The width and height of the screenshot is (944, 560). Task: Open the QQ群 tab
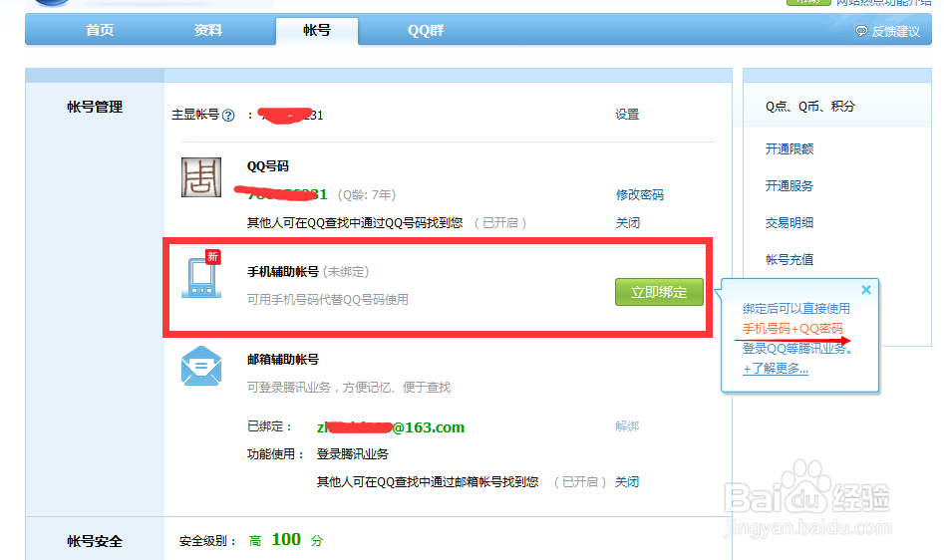point(425,30)
